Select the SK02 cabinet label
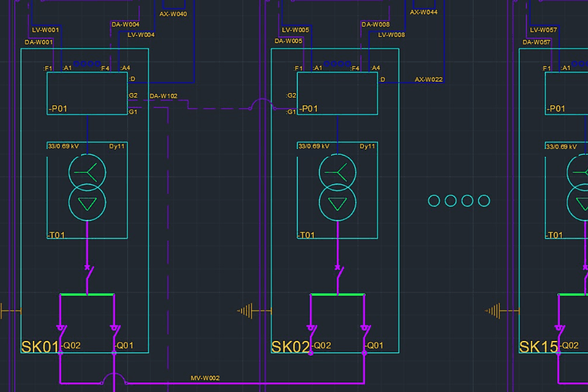 pyautogui.click(x=290, y=347)
